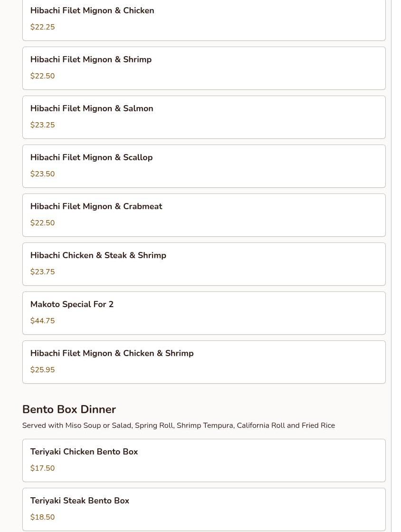Click the Bento Box Dinner heading
This screenshot has height=532, width=401.
69,409
